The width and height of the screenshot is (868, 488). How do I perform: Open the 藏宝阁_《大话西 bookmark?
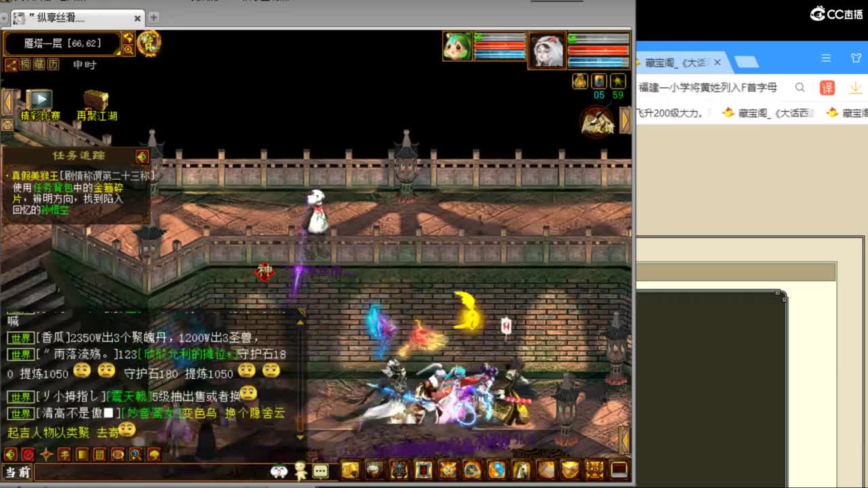click(x=768, y=113)
